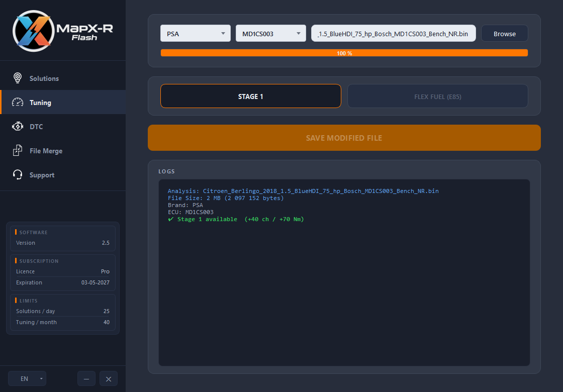Viewport: 563px width, 392px height.
Task: Switch to the Tuning section
Action: click(63, 103)
